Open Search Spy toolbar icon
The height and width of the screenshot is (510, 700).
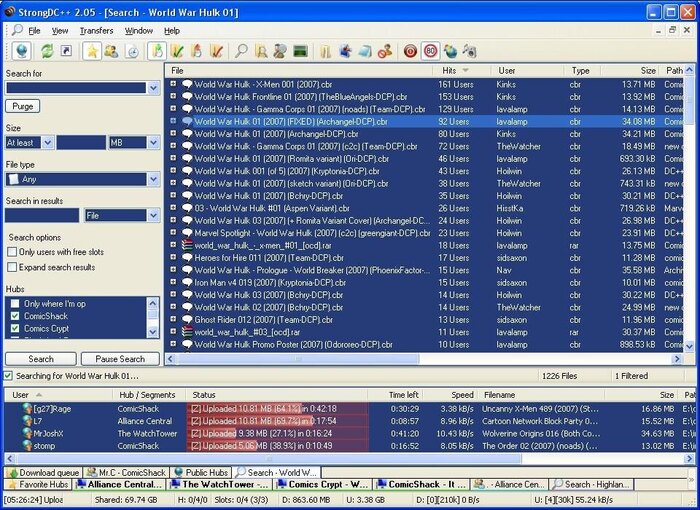[x=280, y=51]
